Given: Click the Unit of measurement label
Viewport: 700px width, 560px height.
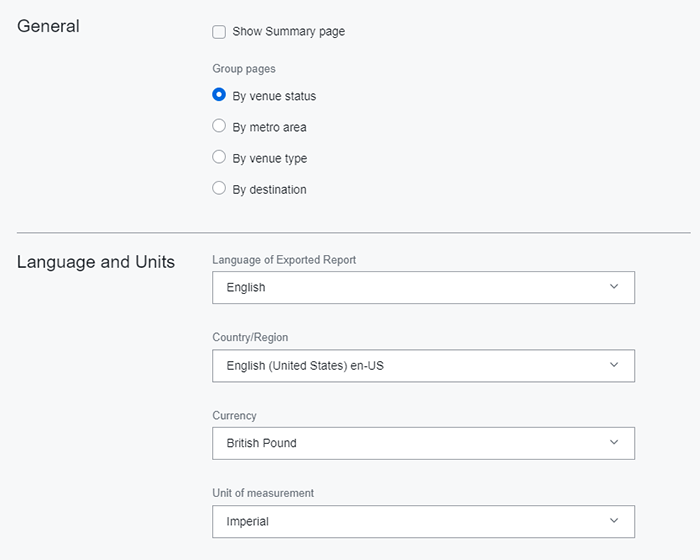Looking at the screenshot, I should [263, 493].
